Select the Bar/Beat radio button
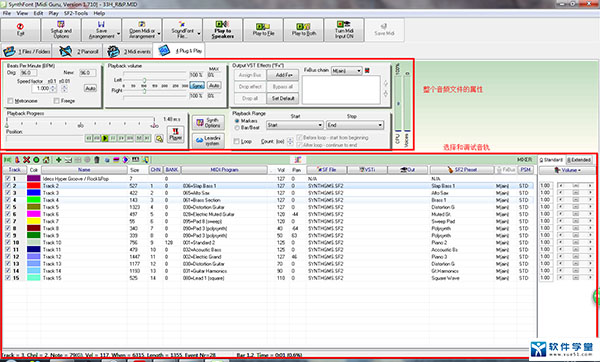Viewport: 600px width, 362px height. [x=237, y=127]
